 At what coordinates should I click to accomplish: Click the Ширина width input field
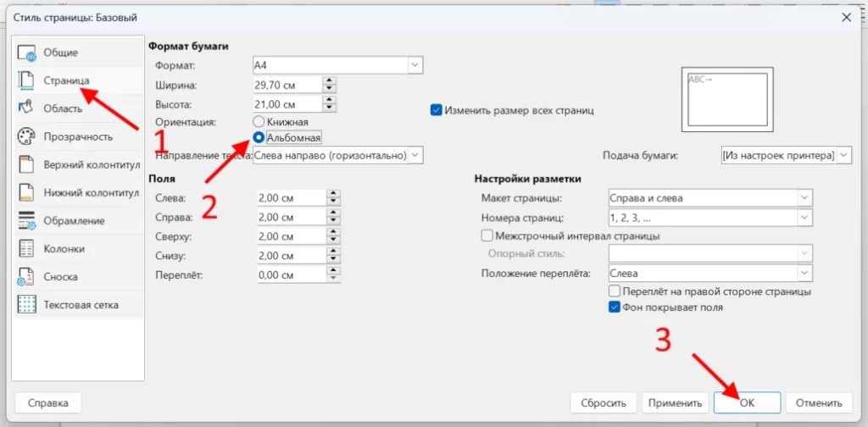click(x=287, y=86)
